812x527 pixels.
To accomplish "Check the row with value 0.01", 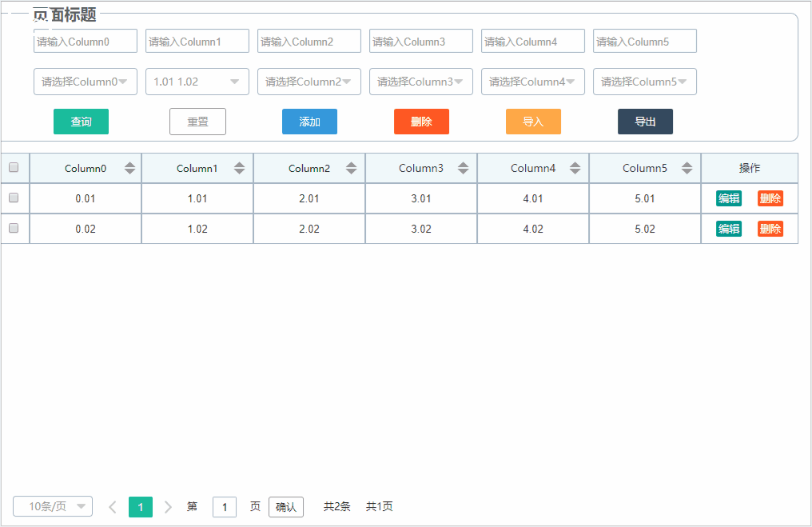I will (14, 198).
